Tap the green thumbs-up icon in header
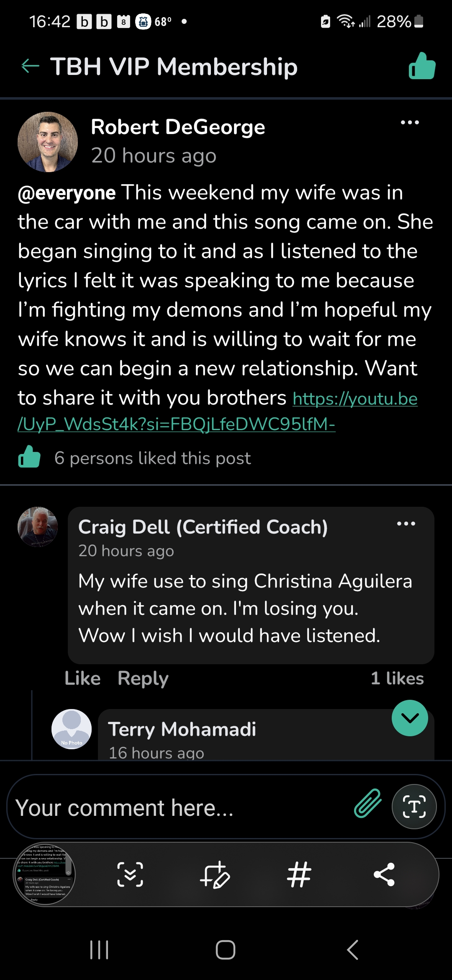Screen dimensions: 452x980 point(422,66)
